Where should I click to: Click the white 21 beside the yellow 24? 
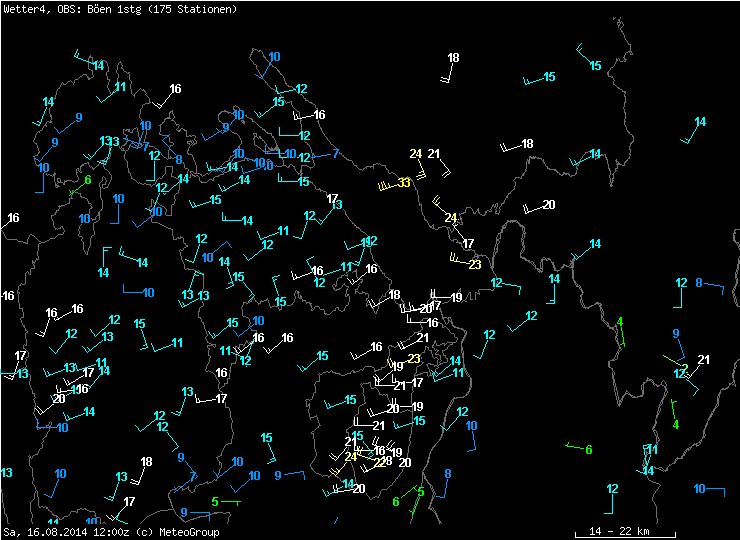pos(434,153)
